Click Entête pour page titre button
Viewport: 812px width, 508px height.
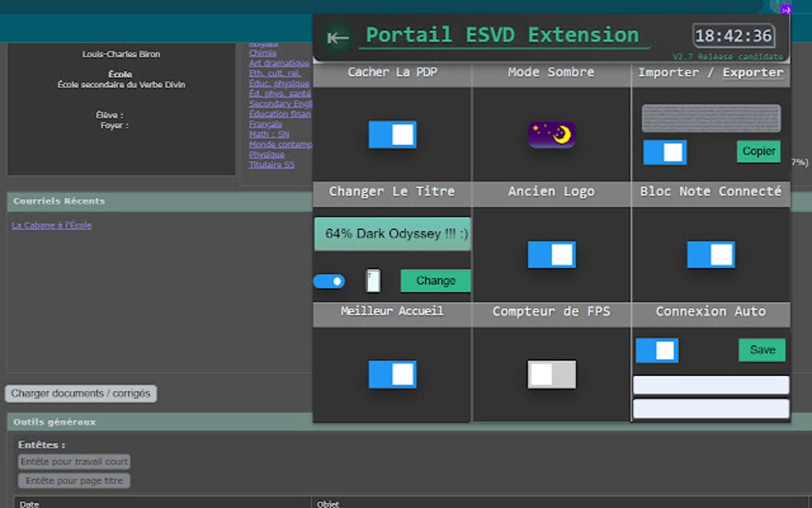coord(74,481)
